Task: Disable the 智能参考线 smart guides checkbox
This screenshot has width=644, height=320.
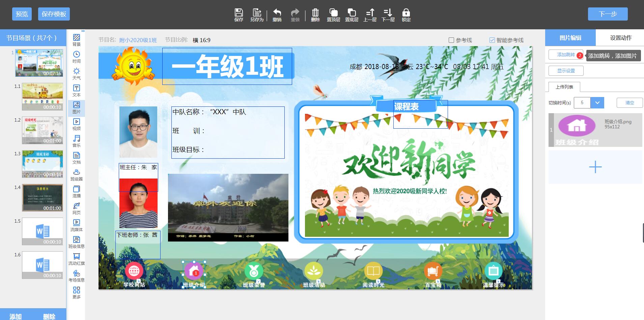Action: [x=492, y=40]
